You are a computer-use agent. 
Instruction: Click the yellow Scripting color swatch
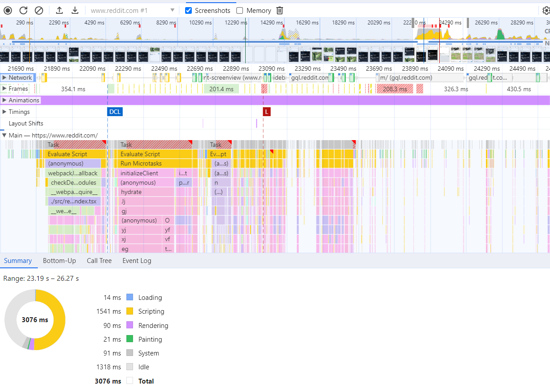129,311
